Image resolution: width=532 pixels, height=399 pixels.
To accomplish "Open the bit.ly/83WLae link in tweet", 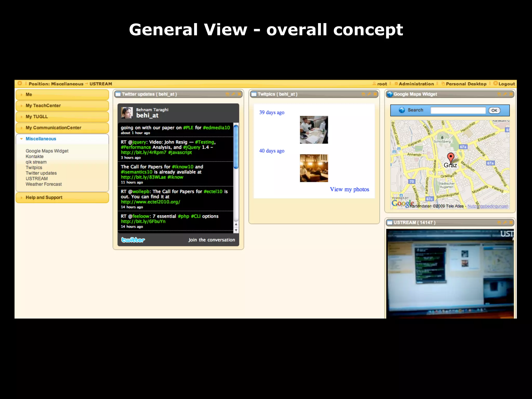I will (x=143, y=177).
